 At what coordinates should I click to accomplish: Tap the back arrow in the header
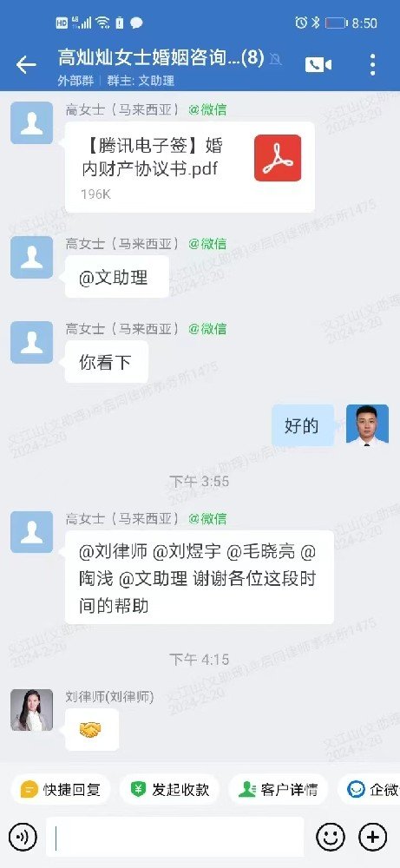[x=26, y=65]
